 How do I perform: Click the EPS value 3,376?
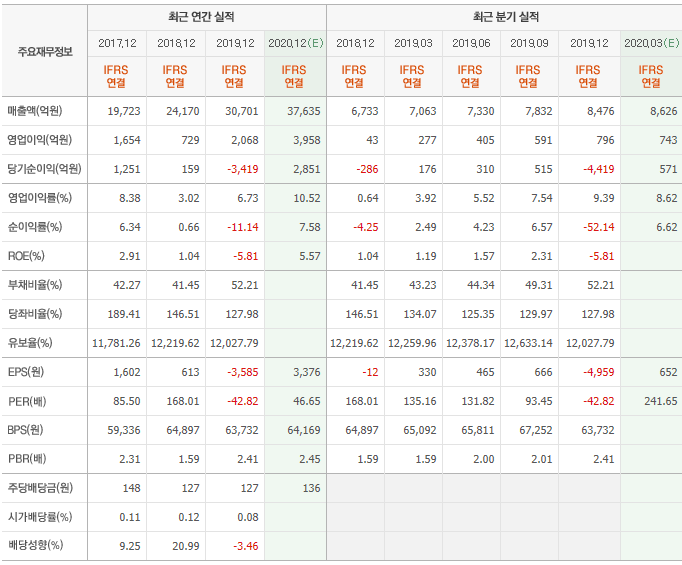pyautogui.click(x=307, y=372)
